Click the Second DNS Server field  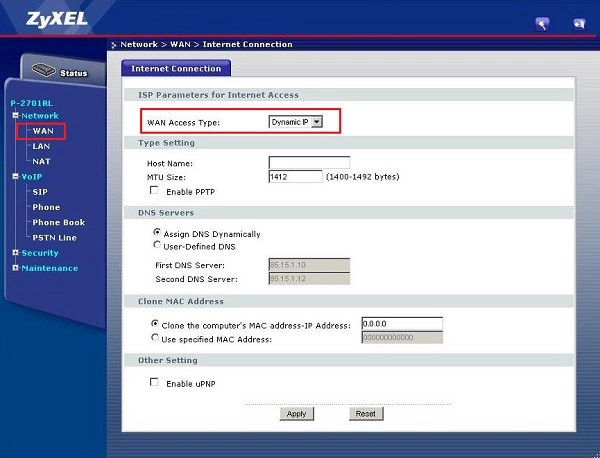click(309, 279)
